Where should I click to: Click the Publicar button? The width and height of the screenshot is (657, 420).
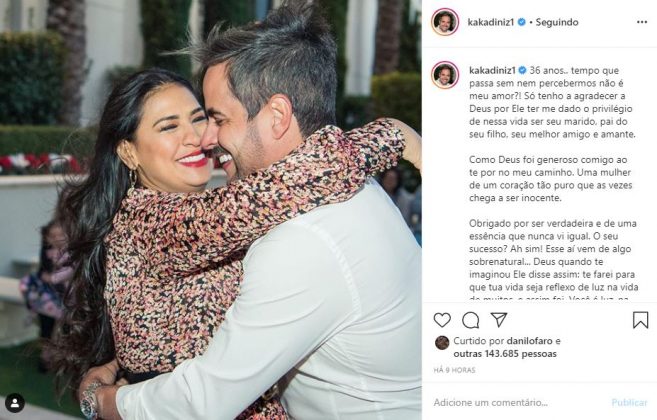coord(629,403)
